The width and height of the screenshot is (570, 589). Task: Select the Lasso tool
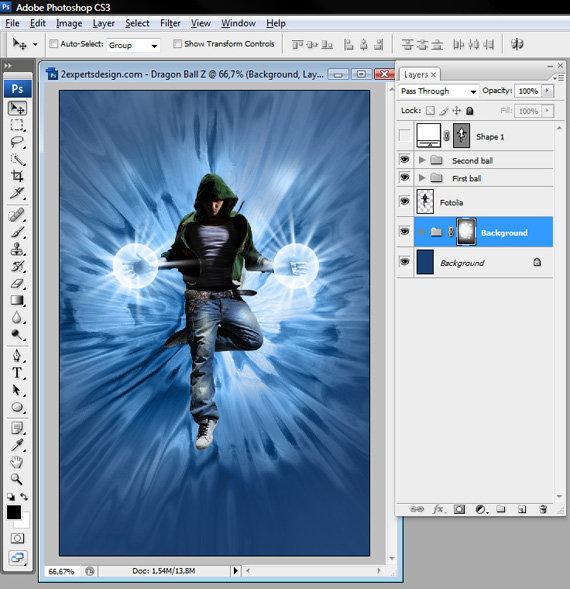click(x=17, y=142)
